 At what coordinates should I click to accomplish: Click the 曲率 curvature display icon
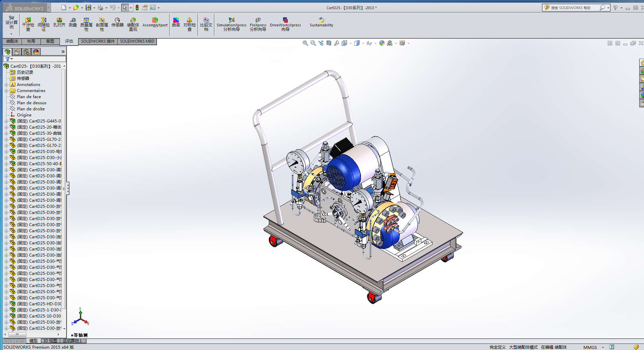(176, 22)
